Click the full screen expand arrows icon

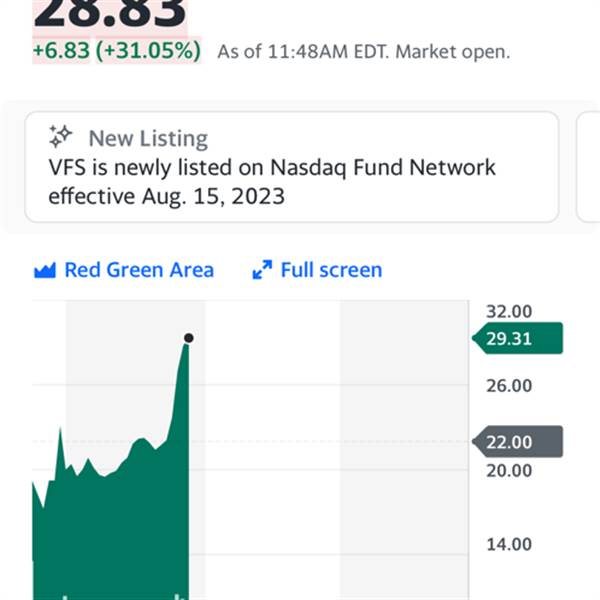pyautogui.click(x=262, y=270)
